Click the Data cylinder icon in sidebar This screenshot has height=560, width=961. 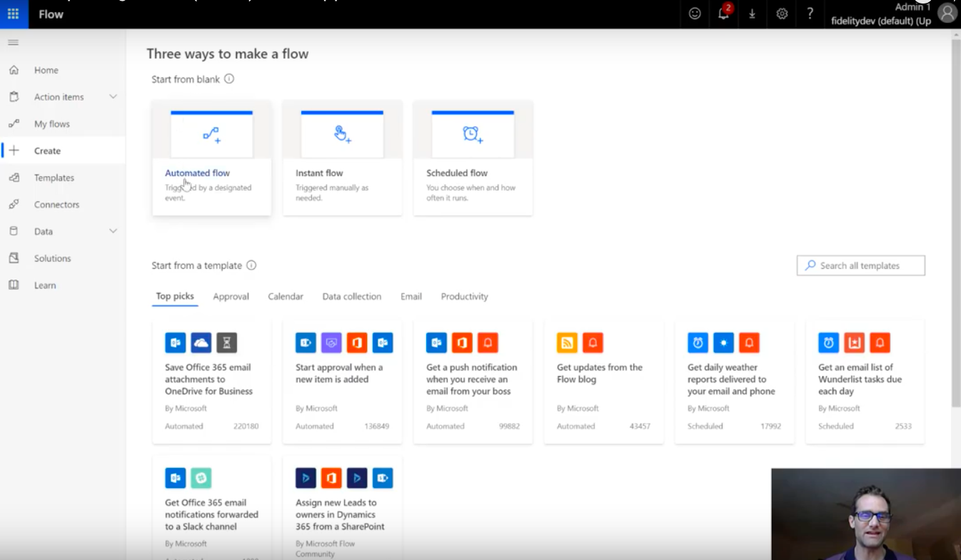click(14, 231)
